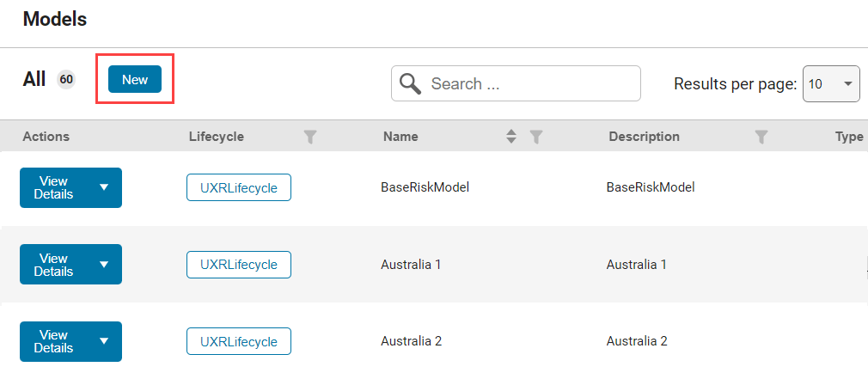View Details of Australia 2 model

(53, 341)
